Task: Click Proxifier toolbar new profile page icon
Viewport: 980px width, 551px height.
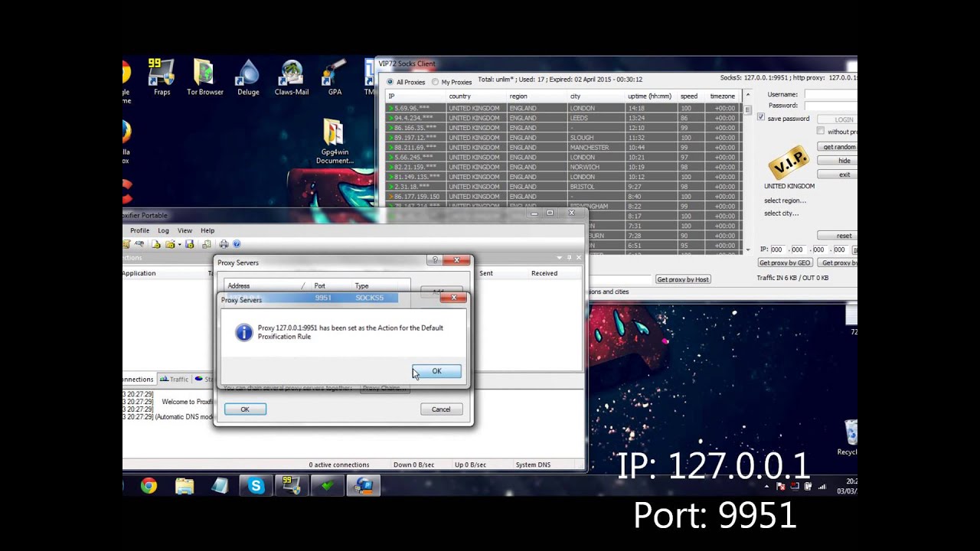Action: tap(156, 244)
